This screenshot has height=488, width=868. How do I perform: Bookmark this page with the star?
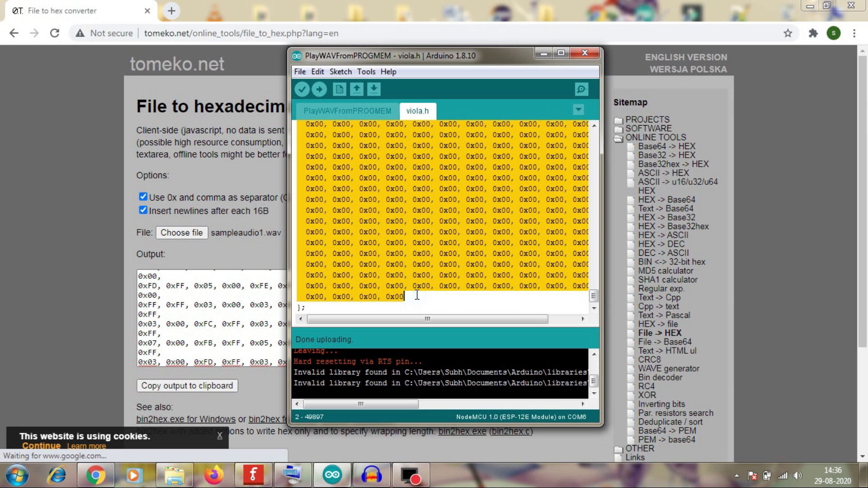[x=788, y=33]
